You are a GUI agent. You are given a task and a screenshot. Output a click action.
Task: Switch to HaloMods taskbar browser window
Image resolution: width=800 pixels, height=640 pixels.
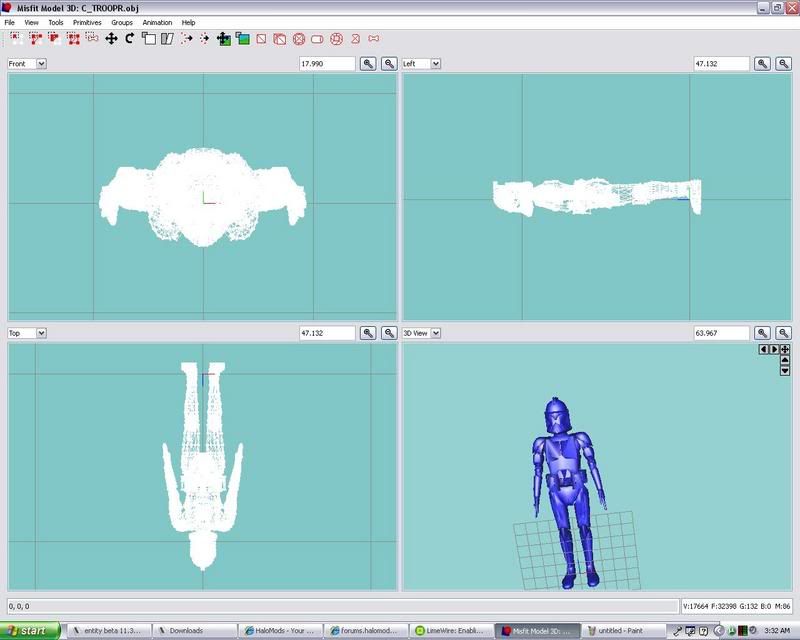pyautogui.click(x=280, y=631)
